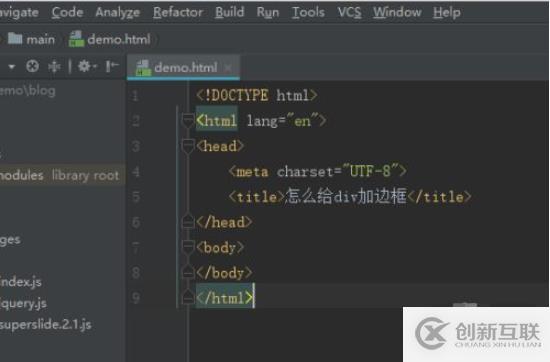Open the project settings gear icon
Screen dimensions: 550x362
click(x=87, y=66)
